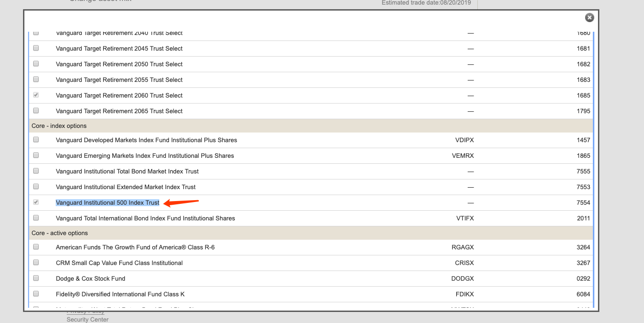Click Vanguard Target Retirement 2045 Trust Select name
644x323 pixels.
pyautogui.click(x=119, y=48)
